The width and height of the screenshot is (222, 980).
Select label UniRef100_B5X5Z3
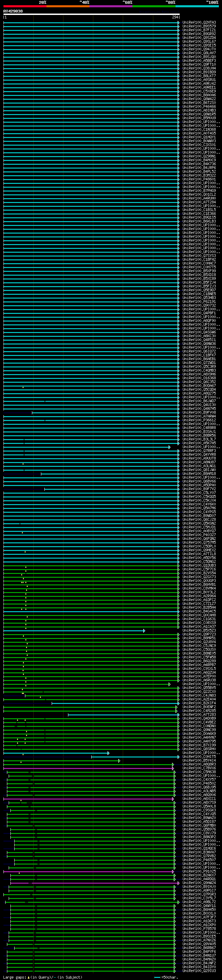coord(199,630)
